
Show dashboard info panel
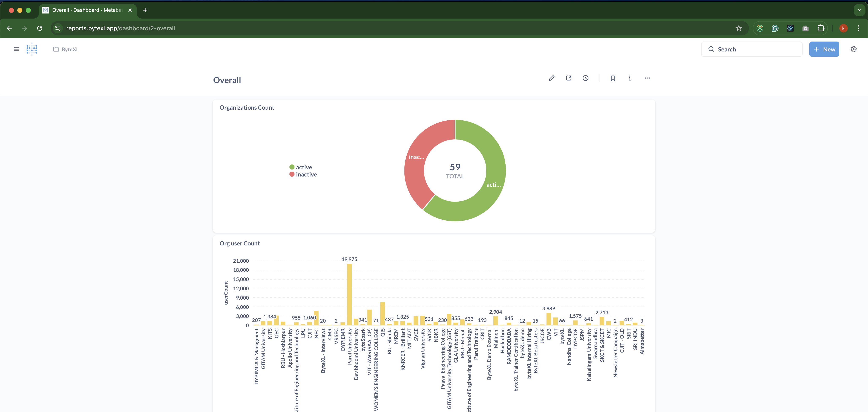(630, 78)
